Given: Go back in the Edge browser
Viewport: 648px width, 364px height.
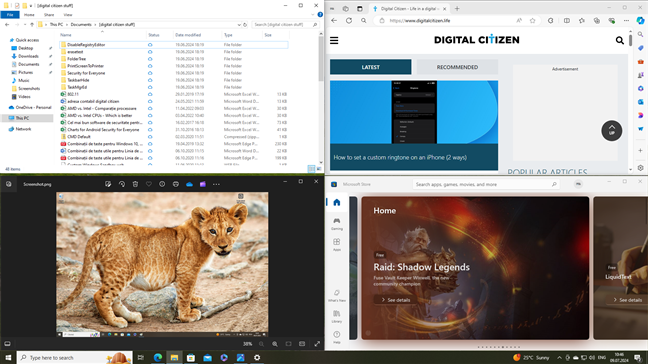Looking at the screenshot, I should pos(334,21).
